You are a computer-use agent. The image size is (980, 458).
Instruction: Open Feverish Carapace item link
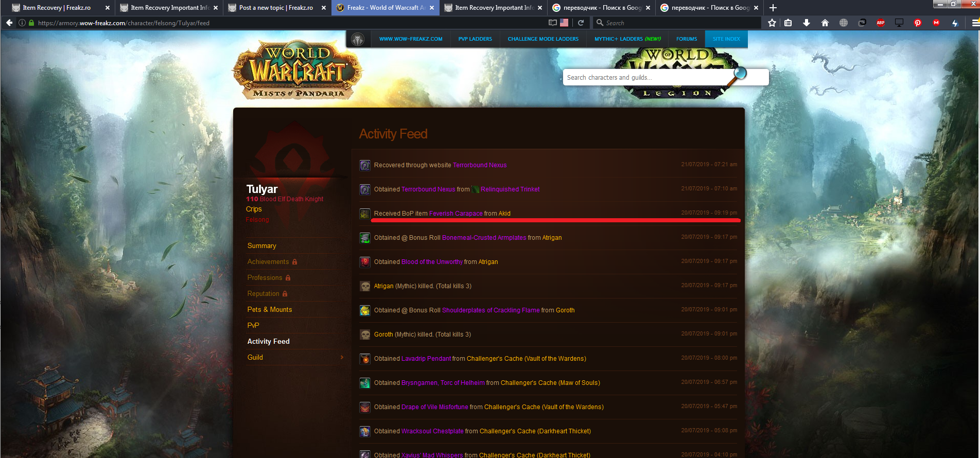tap(456, 214)
